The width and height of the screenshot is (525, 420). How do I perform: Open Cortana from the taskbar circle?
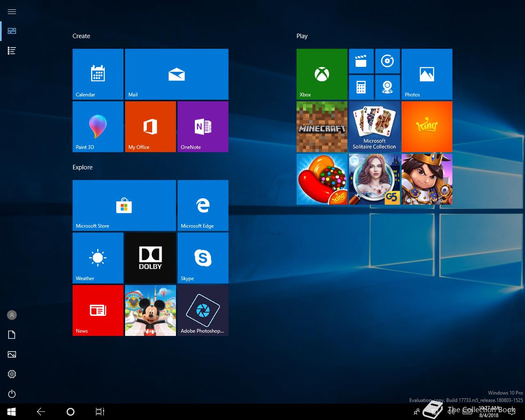point(71,412)
